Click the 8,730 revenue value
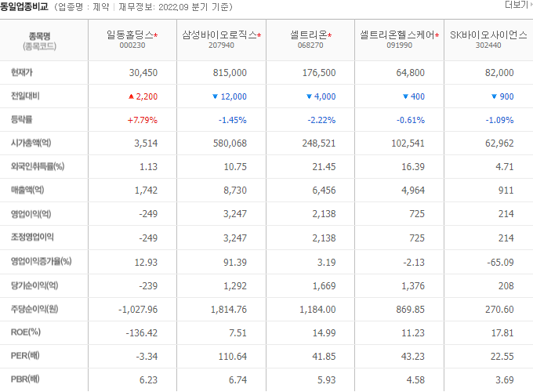Image resolution: width=533 pixels, height=392 pixels. point(235,191)
